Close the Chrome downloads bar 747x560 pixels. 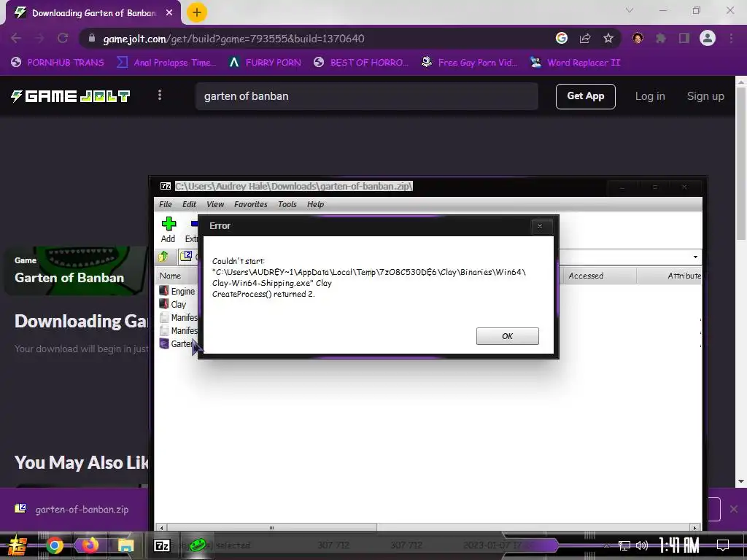tap(734, 509)
